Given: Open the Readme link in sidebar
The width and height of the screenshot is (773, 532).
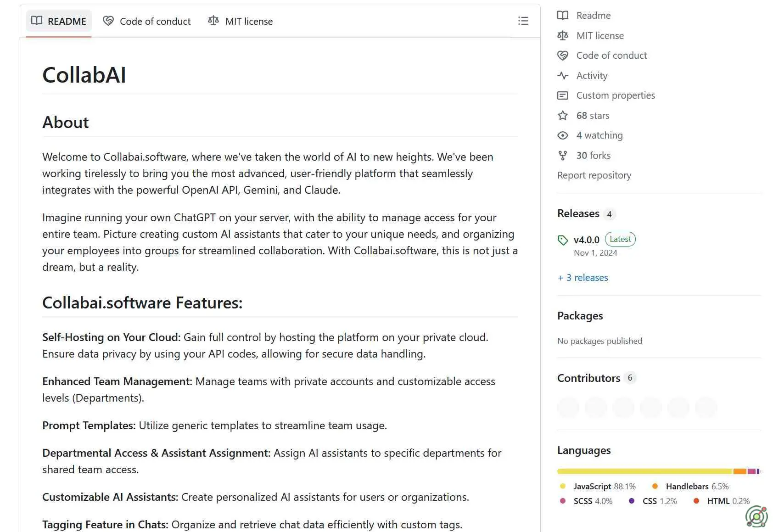Looking at the screenshot, I should [x=593, y=15].
